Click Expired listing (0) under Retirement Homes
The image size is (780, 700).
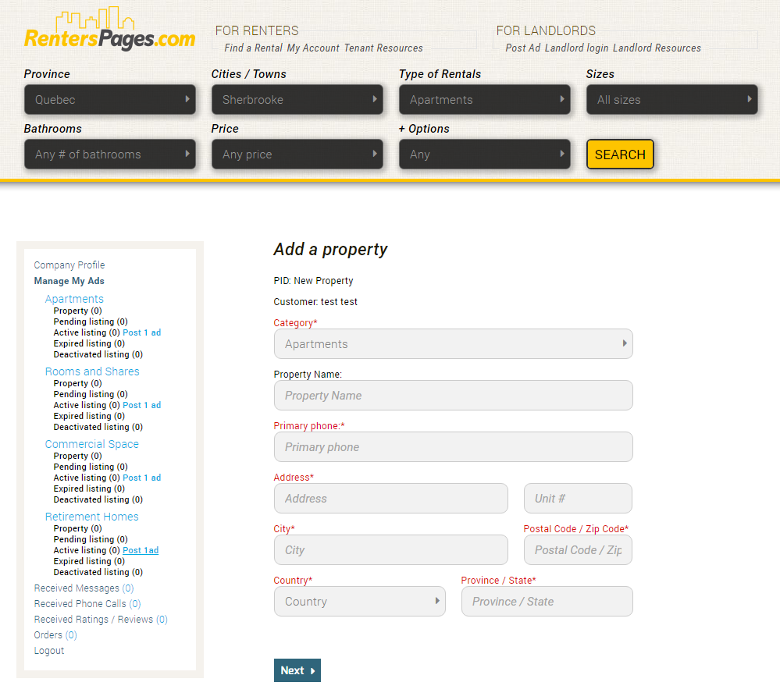click(x=89, y=561)
